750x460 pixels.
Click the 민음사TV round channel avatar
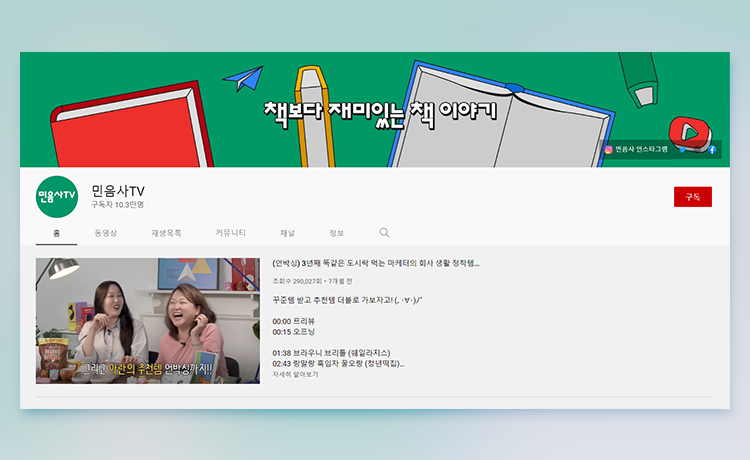[57, 197]
